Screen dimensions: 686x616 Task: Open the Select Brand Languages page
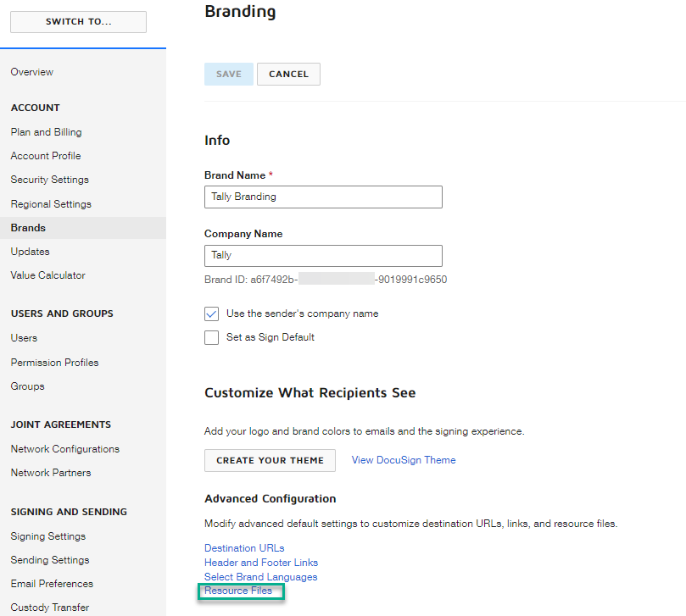260,576
